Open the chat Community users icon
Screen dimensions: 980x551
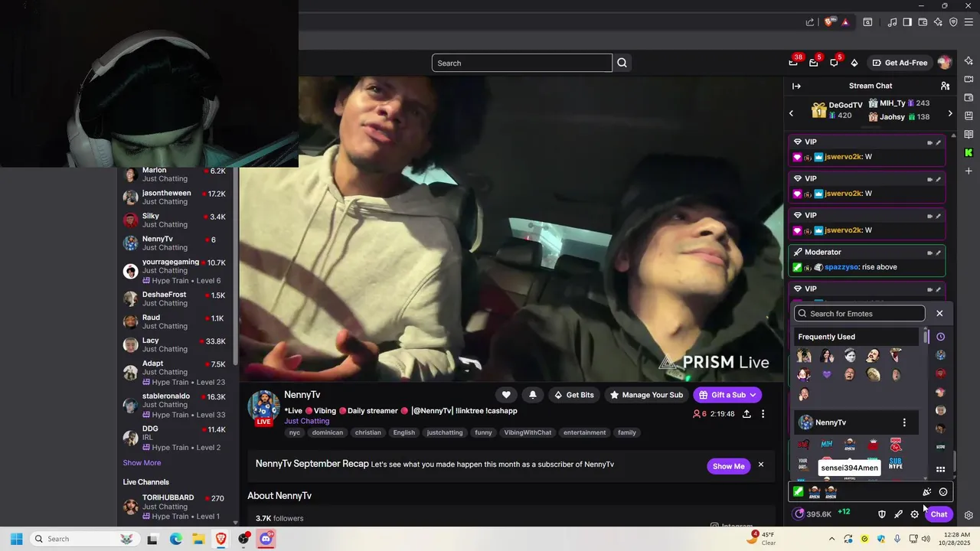945,86
